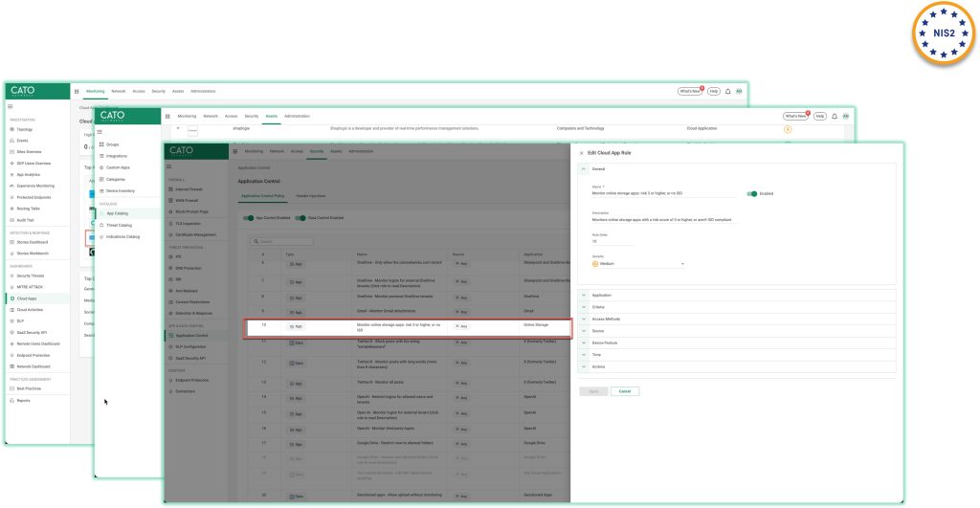Open the Severity Medium dropdown
The width and height of the screenshot is (980, 508).
(638, 263)
